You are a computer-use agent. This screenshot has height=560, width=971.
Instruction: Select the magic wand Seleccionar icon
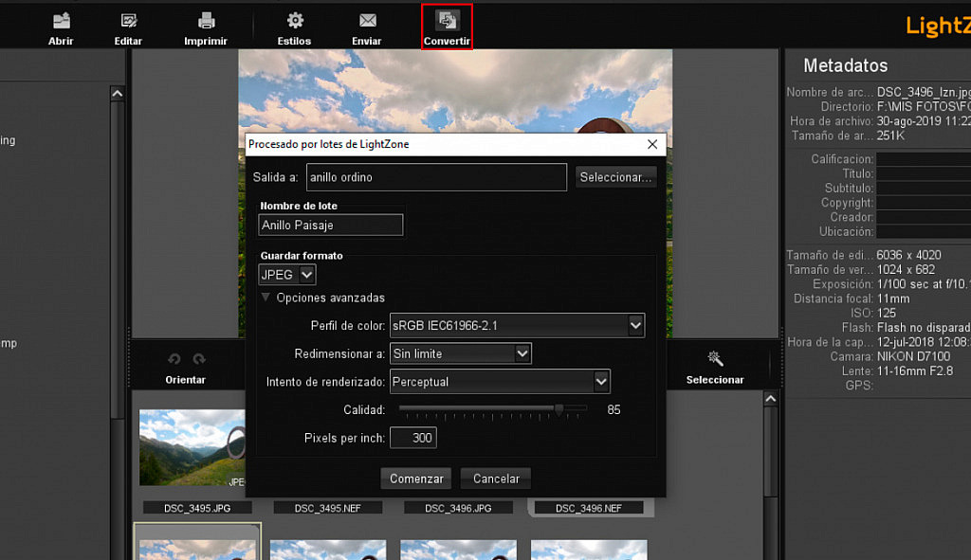pyautogui.click(x=716, y=359)
